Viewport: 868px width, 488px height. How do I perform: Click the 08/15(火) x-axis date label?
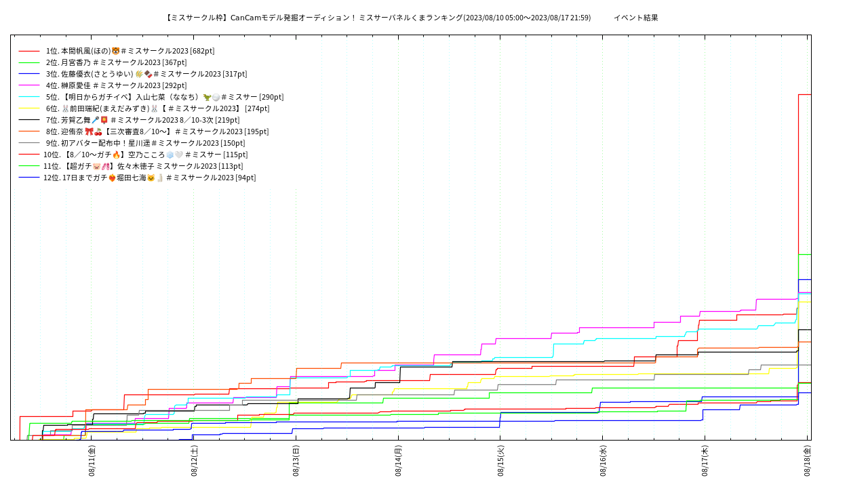pyautogui.click(x=500, y=461)
